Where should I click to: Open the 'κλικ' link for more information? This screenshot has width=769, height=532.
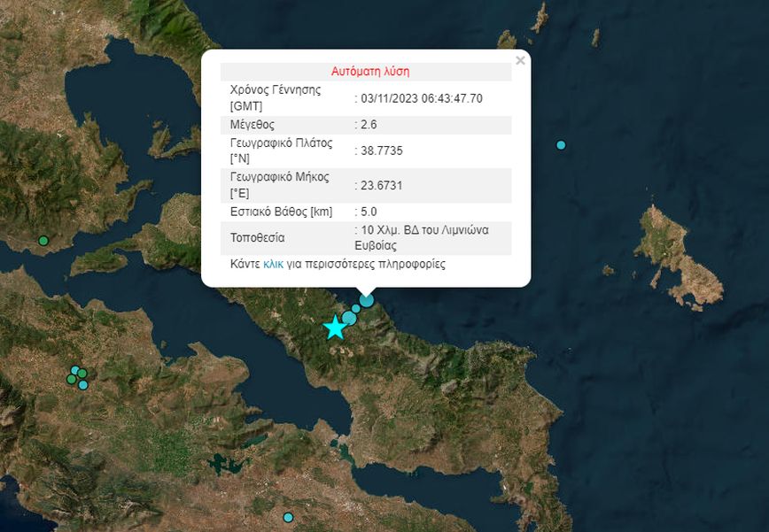[273, 264]
